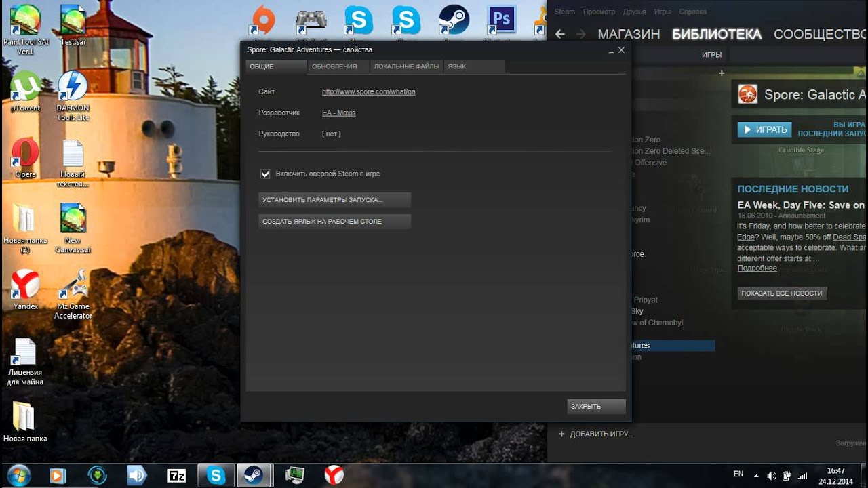Select the DAEMON Tools Lite icon
Screen dimensions: 868x488
[73, 96]
